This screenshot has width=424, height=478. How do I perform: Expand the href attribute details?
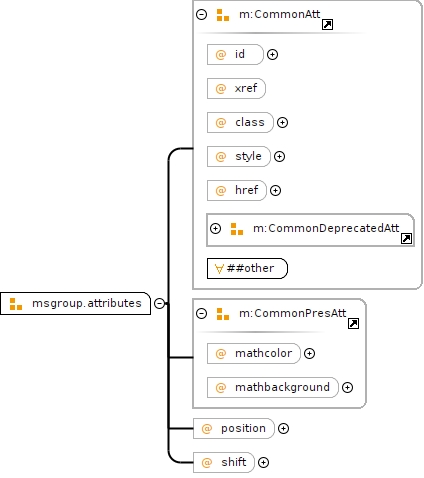pos(275,190)
